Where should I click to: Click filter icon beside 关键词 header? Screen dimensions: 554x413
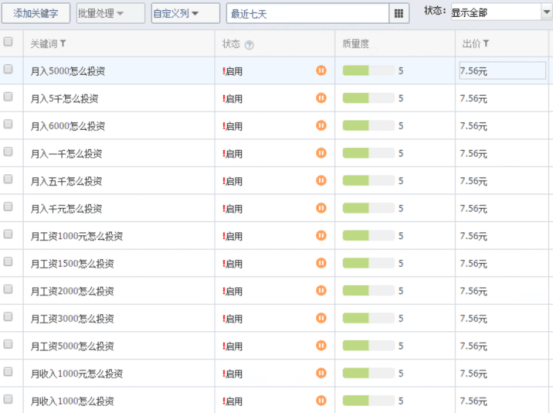tap(63, 43)
